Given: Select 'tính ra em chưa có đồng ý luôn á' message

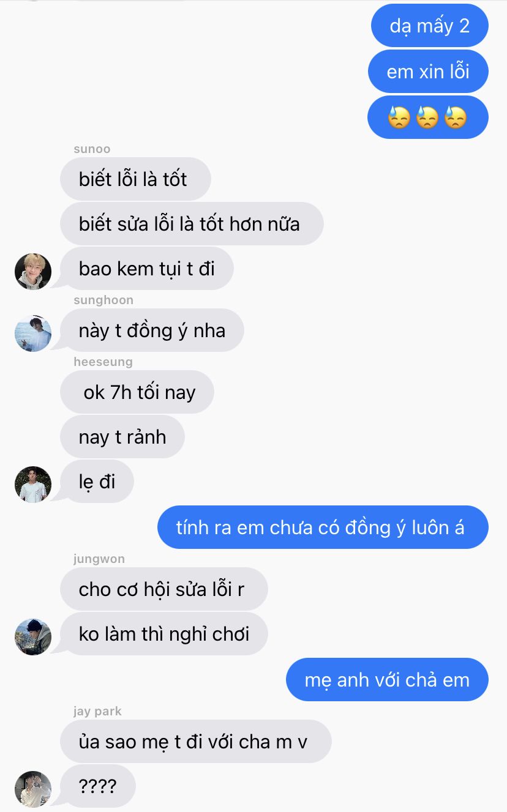Looking at the screenshot, I should point(323,527).
